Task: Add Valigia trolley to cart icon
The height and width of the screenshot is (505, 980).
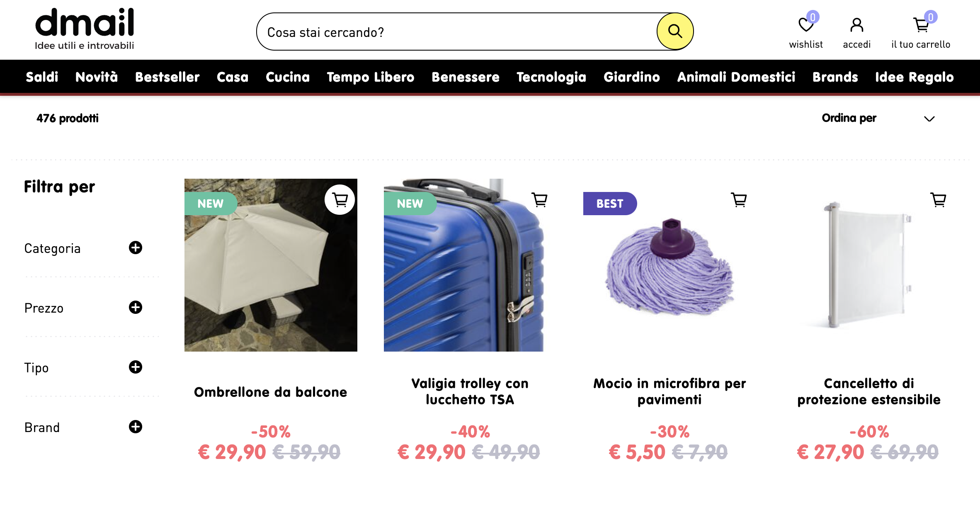Action: click(540, 200)
